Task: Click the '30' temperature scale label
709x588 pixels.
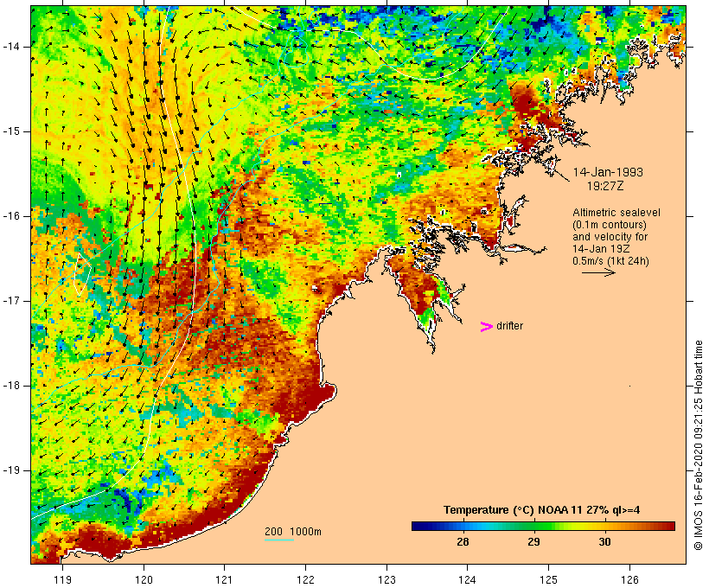Action: click(605, 541)
